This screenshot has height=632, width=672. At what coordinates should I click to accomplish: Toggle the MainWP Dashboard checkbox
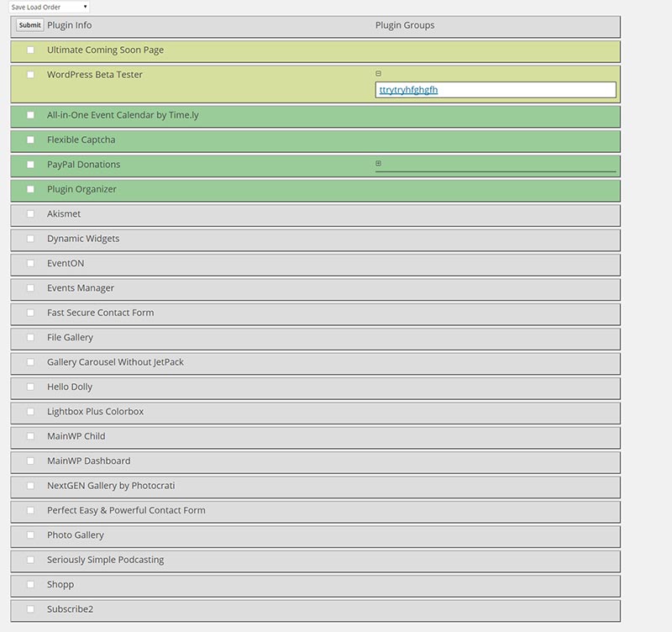[x=31, y=461]
